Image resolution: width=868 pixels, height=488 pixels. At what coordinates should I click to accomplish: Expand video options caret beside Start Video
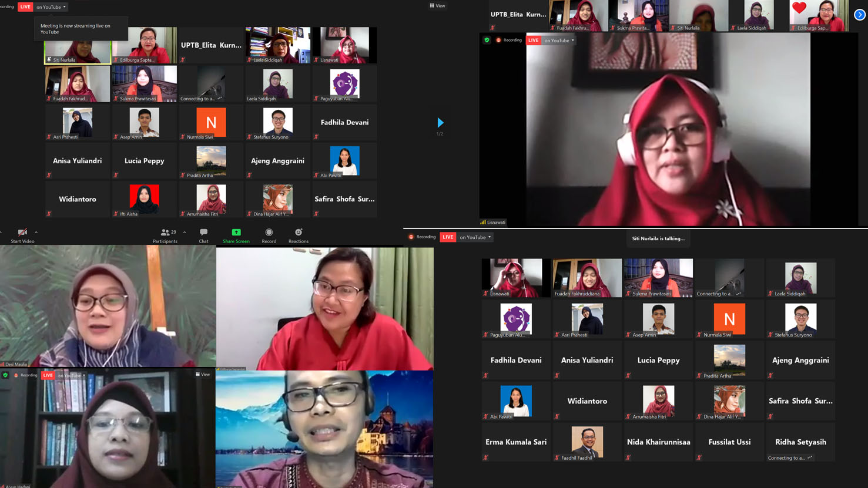pyautogui.click(x=36, y=233)
